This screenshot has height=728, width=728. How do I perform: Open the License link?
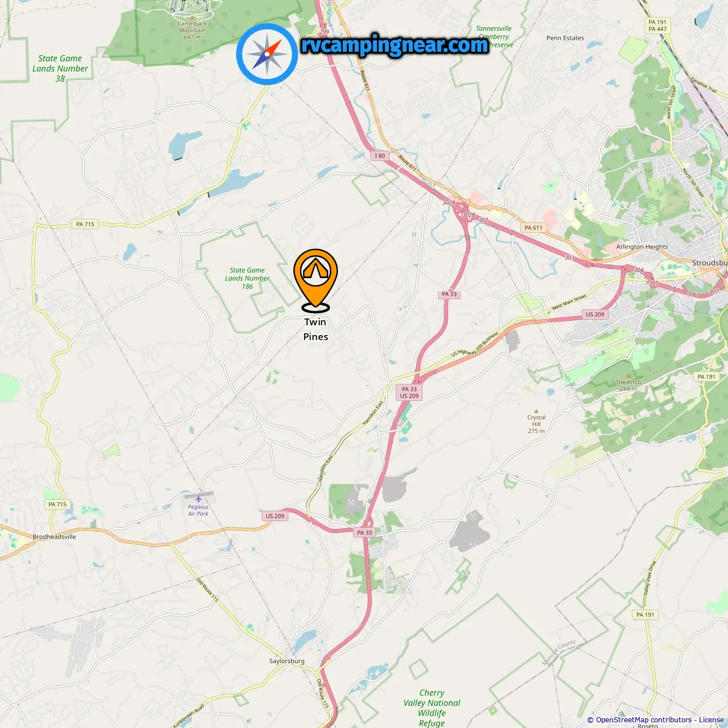pyautogui.click(x=712, y=720)
